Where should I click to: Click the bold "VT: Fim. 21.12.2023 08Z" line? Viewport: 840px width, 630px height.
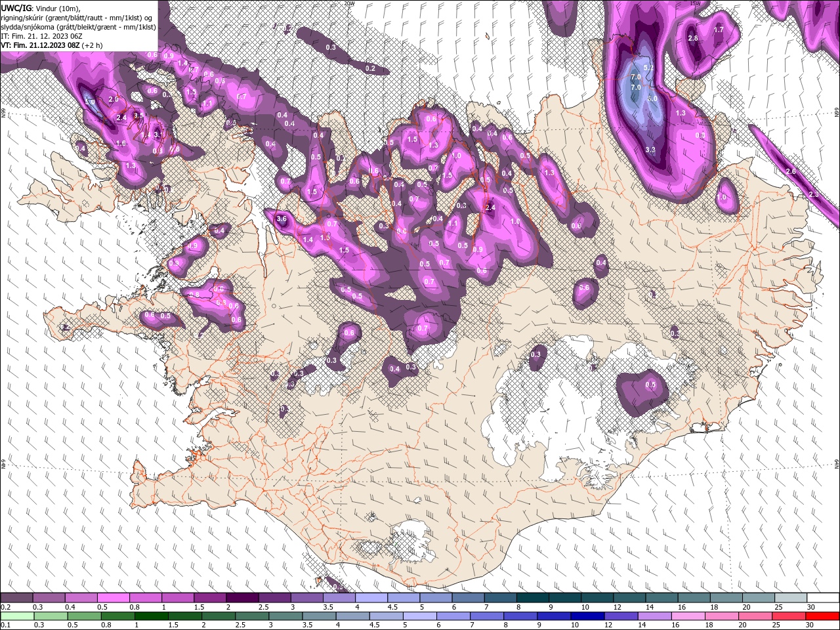40,45
